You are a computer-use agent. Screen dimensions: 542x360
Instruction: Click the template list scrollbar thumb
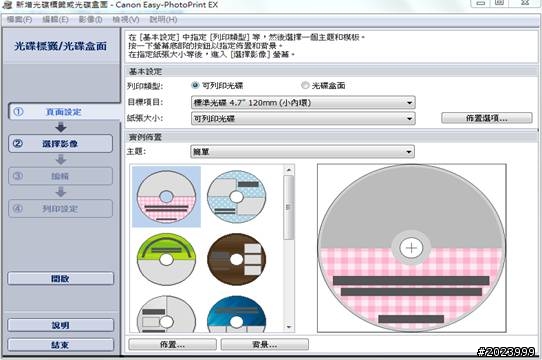point(289,207)
